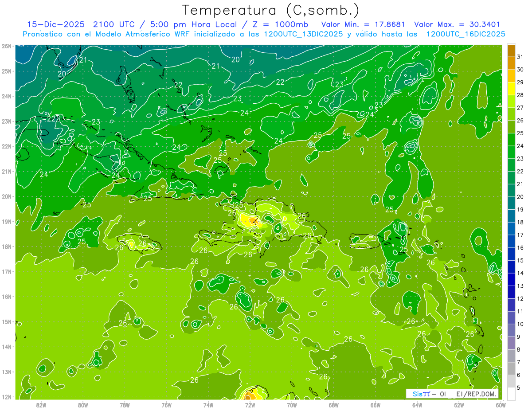Click the '66W' longitude axis label

[x=376, y=405]
